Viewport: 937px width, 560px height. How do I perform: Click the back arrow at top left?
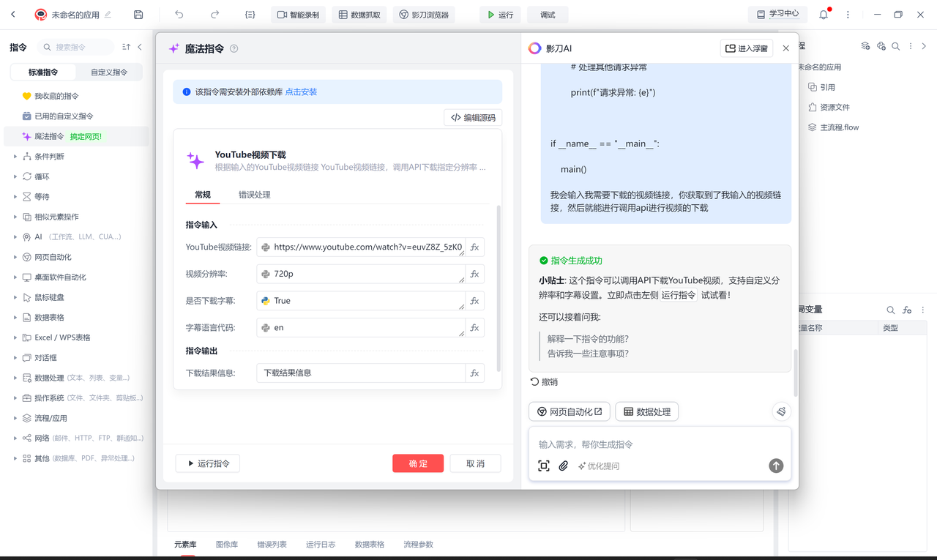pos(12,15)
